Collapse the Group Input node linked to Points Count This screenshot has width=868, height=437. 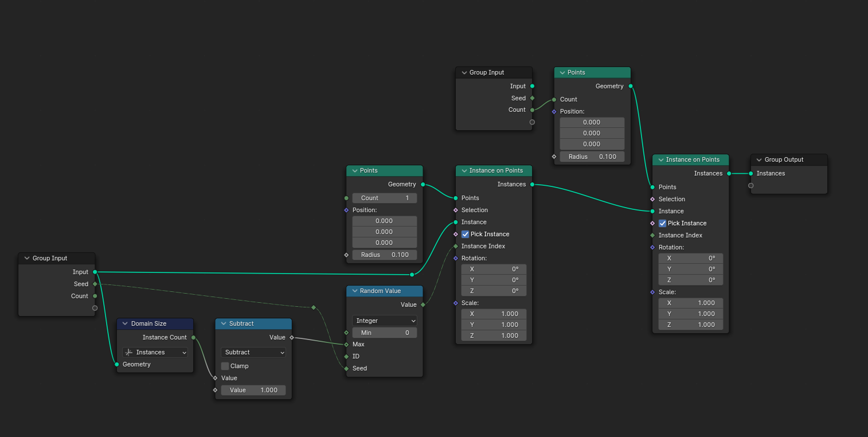464,72
